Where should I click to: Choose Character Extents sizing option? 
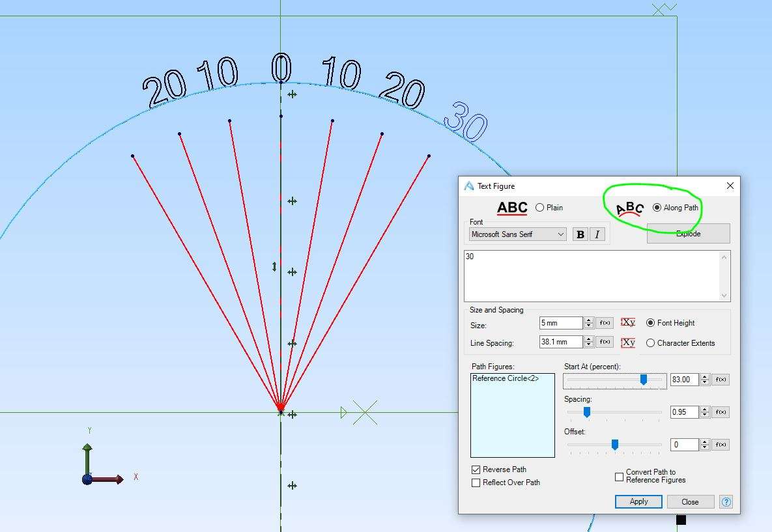tap(650, 343)
